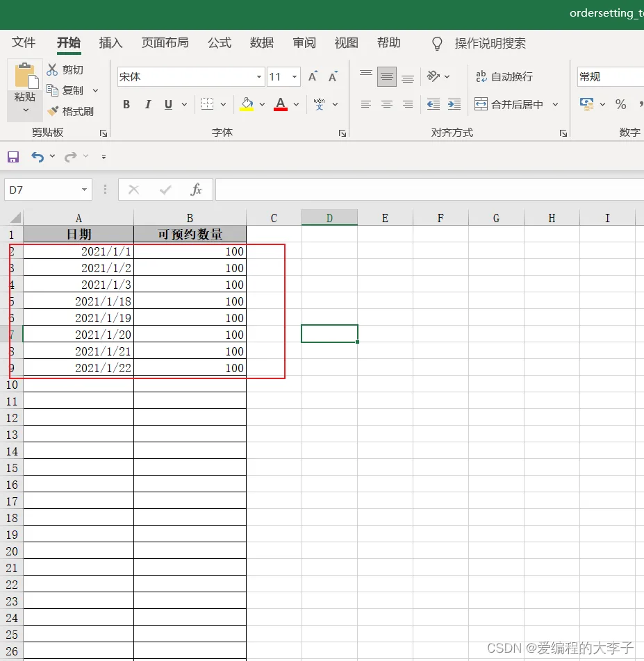This screenshot has height=661, width=644.
Task: Switch to the 公式 tab
Action: (220, 42)
